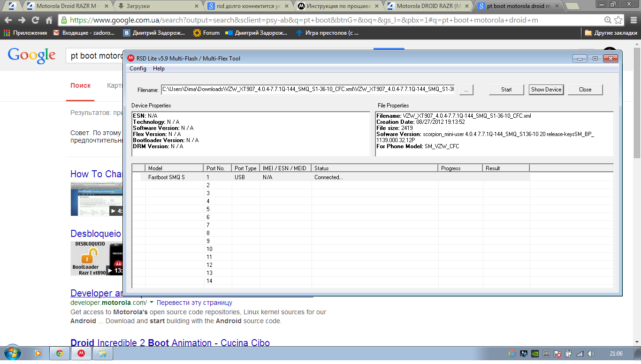The height and width of the screenshot is (364, 641).
Task: Open the file explorer taskbar icon
Action: point(103,353)
